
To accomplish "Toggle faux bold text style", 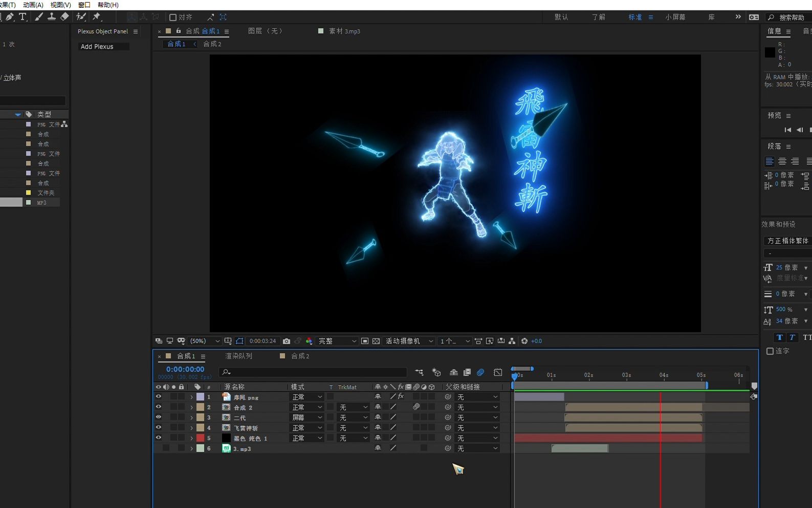I will [x=779, y=337].
